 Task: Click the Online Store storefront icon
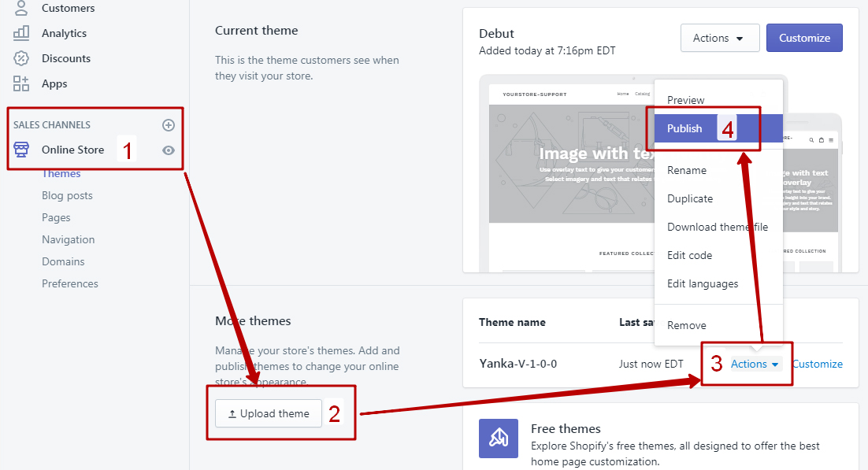point(21,150)
